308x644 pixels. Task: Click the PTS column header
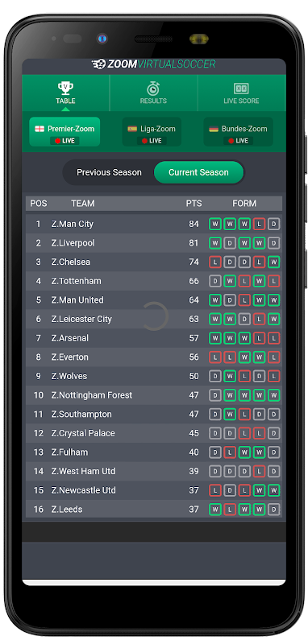click(194, 204)
